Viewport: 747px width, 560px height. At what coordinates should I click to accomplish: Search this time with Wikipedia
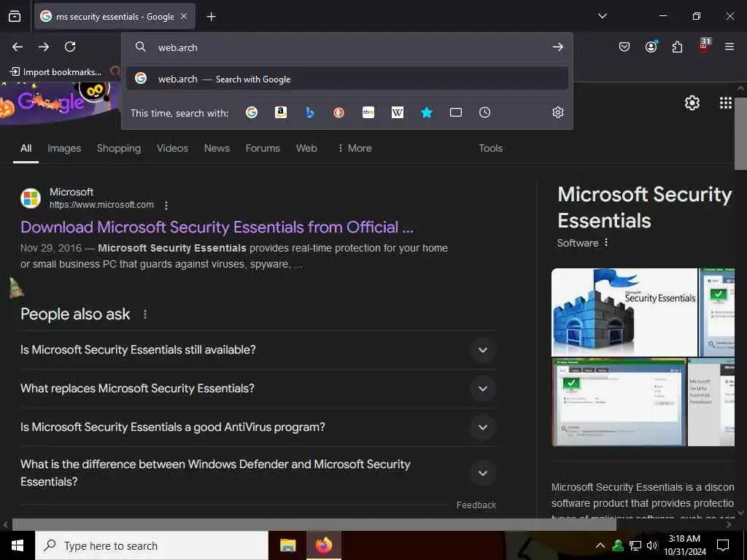(398, 112)
